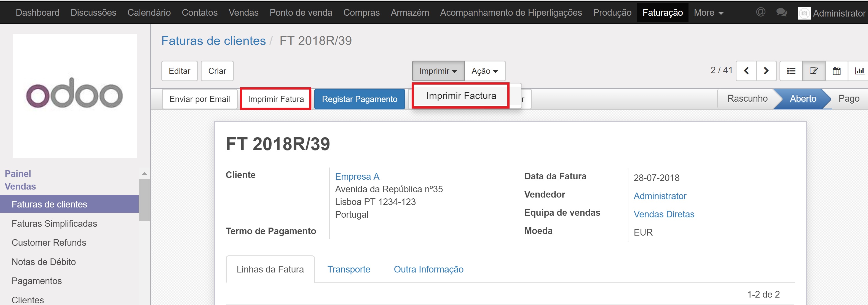The image size is (868, 305).
Task: Switch to the Transporte tab
Action: [x=349, y=269]
